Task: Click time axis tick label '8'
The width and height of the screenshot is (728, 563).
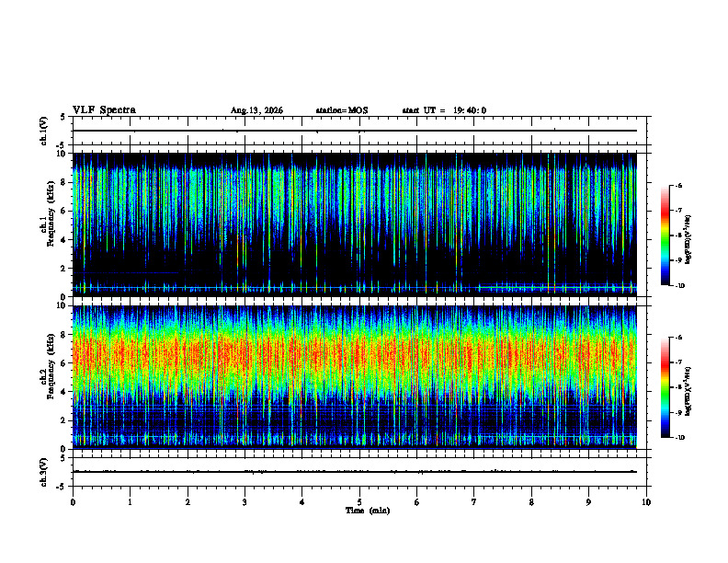Action: coord(531,502)
